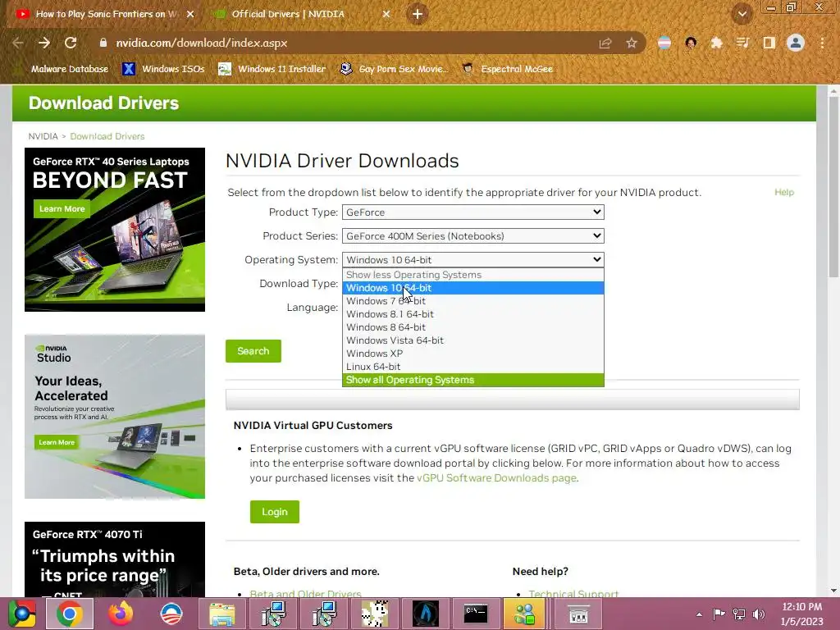Open the BEYOND FAST laptop ad image
This screenshot has height=630, width=840.
pyautogui.click(x=115, y=230)
